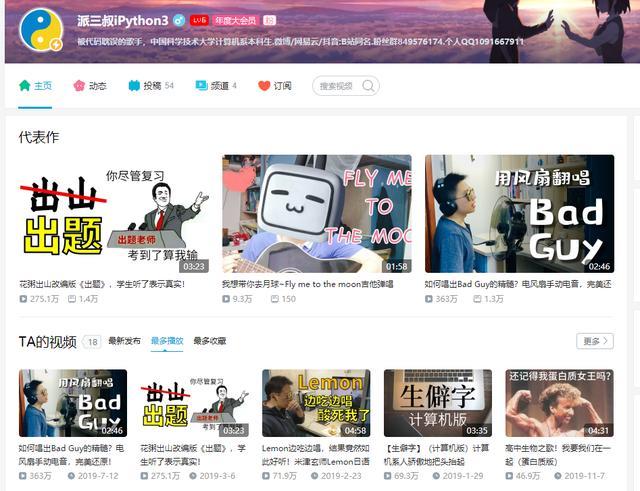Open the Lemon边吃边唱 video title

(316, 455)
